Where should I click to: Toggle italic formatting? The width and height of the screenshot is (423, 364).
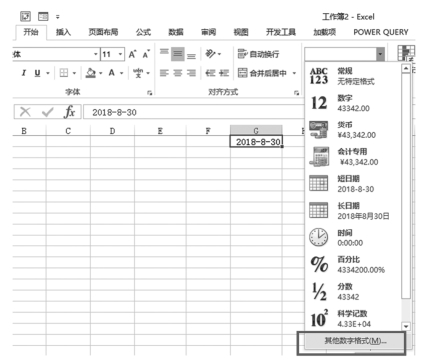click(24, 73)
